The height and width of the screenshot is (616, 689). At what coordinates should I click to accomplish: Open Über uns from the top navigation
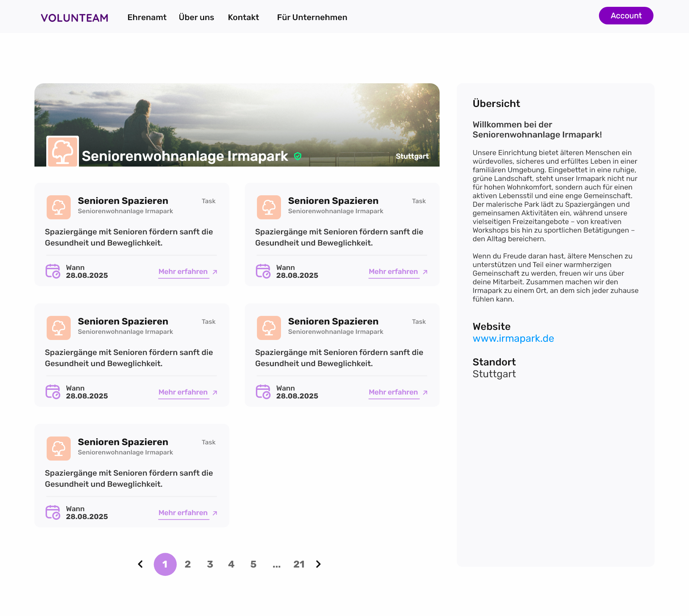tap(196, 17)
